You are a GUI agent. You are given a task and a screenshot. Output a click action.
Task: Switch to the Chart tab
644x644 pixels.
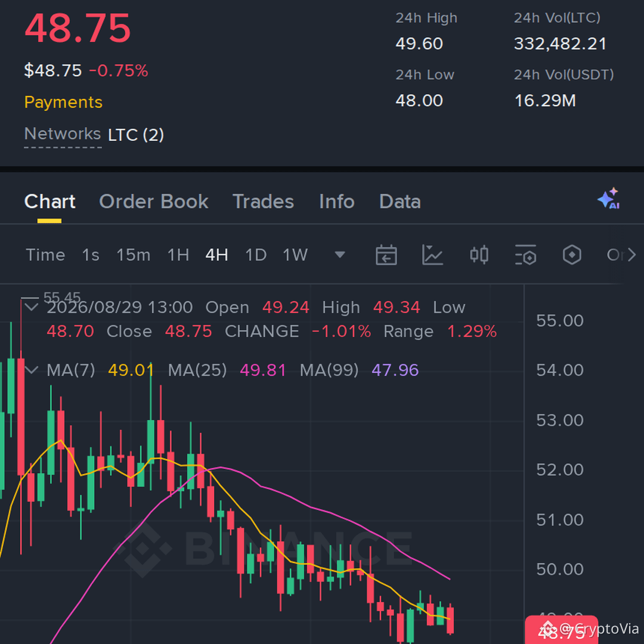coord(49,202)
